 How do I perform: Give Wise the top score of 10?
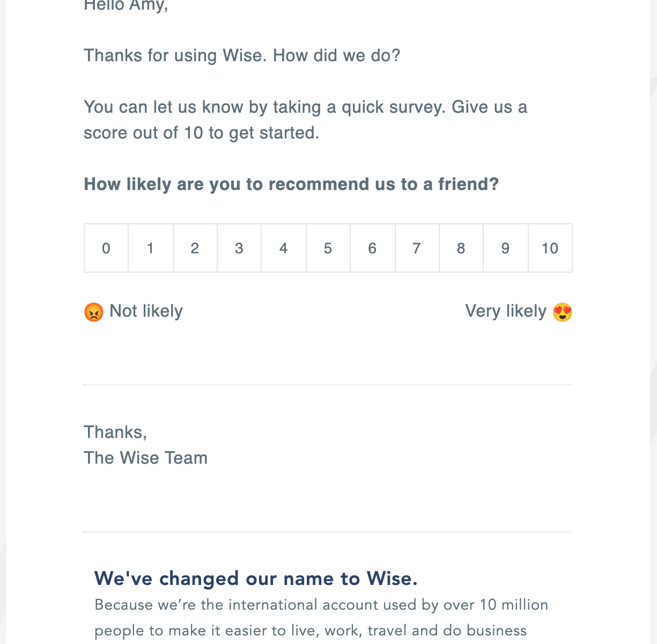pyautogui.click(x=550, y=248)
